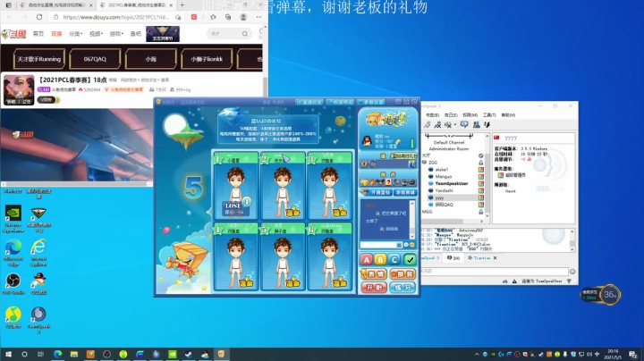Select user aluka1 in TeamSpeak tree
644x361 pixels.
click(442, 170)
